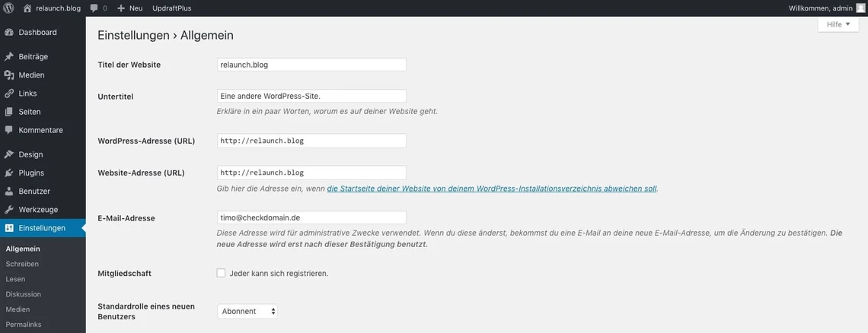This screenshot has height=333, width=868.
Task: Click the Beiträge pin icon
Action: pyautogui.click(x=9, y=57)
